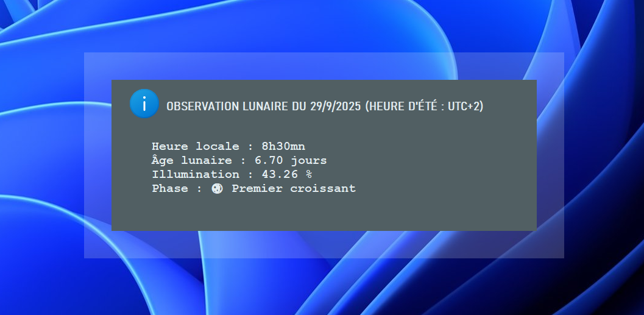This screenshot has height=315, width=644.
Task: Click the moon phase emoji icon
Action: click(217, 189)
